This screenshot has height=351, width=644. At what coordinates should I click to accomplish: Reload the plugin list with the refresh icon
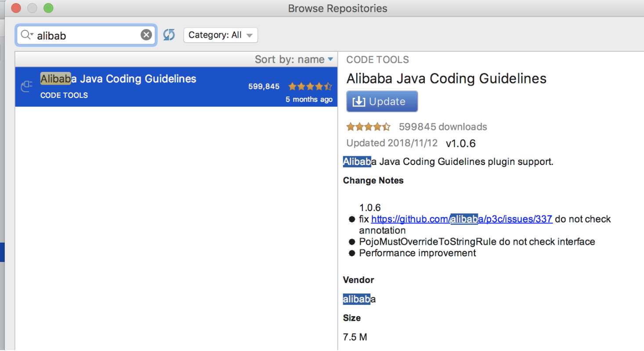(x=169, y=35)
